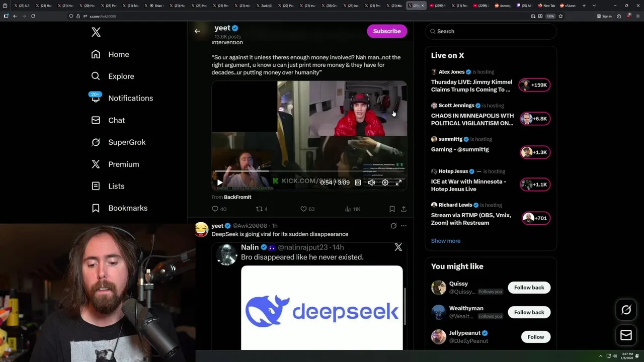Click the Lists icon in sidebar
The image size is (644, 362).
pyautogui.click(x=96, y=186)
